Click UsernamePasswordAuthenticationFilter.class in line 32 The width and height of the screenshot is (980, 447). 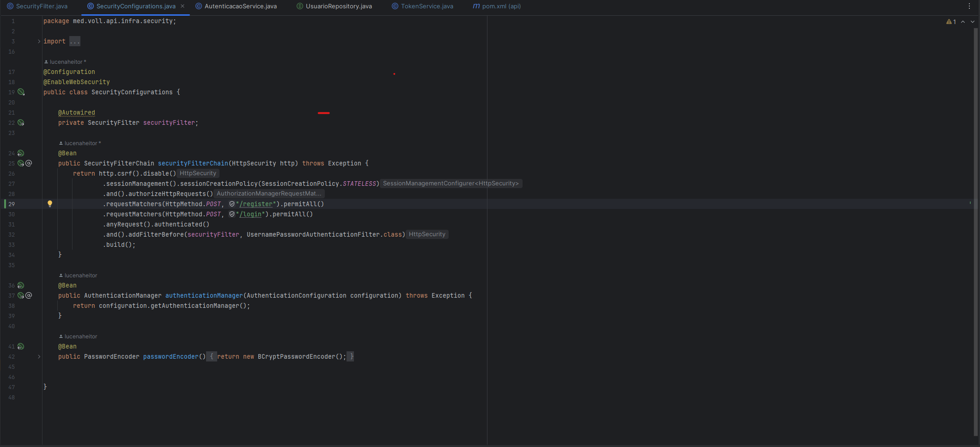point(324,235)
